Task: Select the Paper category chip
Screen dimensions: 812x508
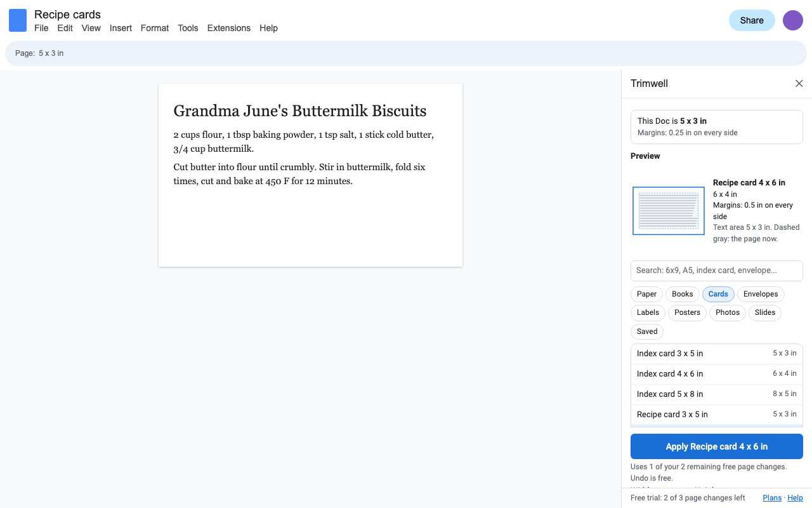Action: coord(646,294)
